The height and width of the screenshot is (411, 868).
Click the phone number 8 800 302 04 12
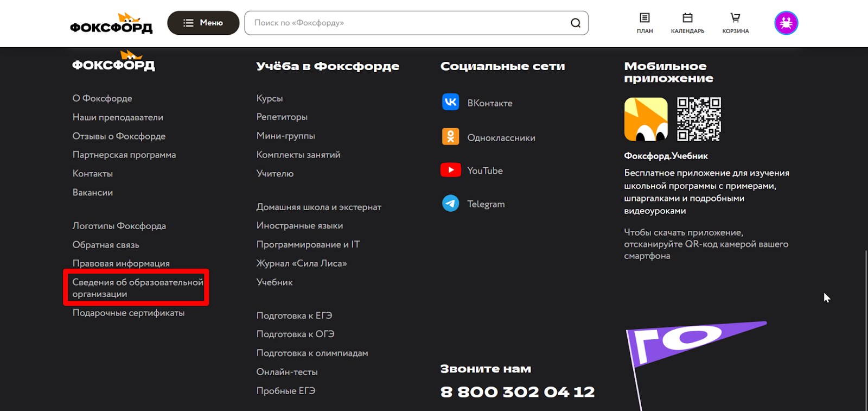518,392
